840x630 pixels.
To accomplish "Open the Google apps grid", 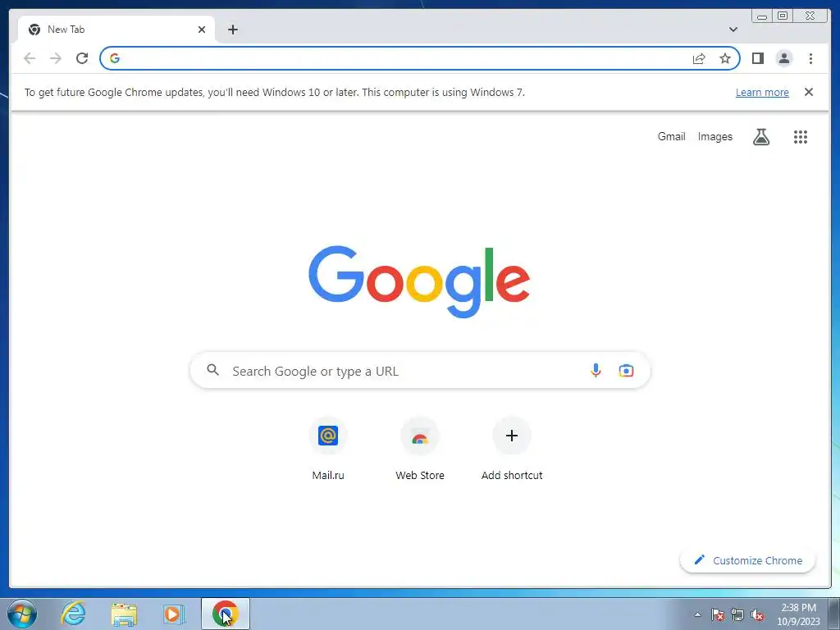I will coord(801,137).
